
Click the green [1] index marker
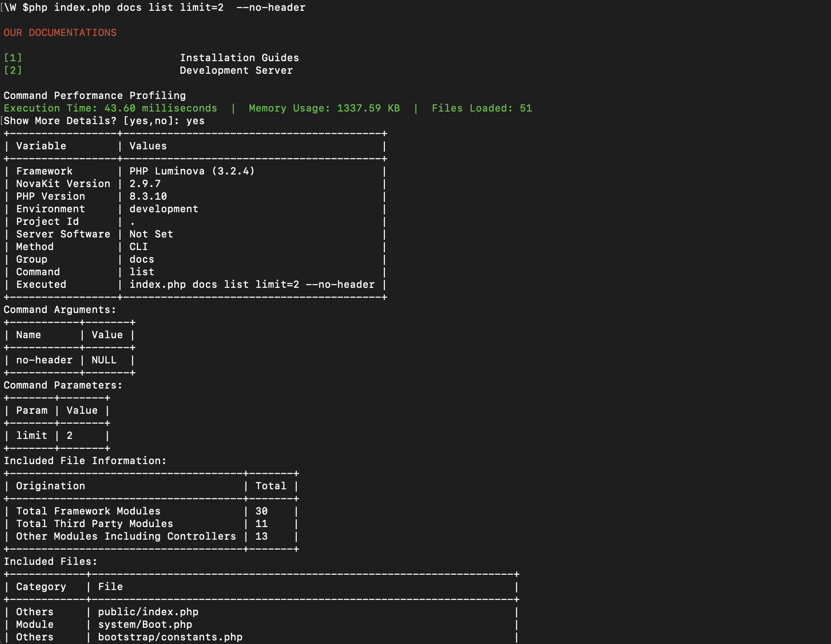pos(13,58)
